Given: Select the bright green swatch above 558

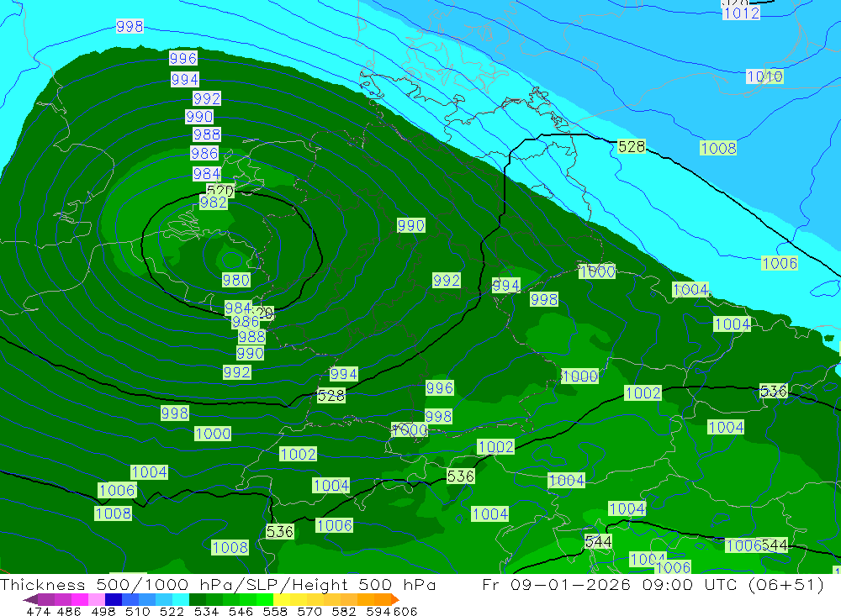Looking at the screenshot, I should coord(264,599).
